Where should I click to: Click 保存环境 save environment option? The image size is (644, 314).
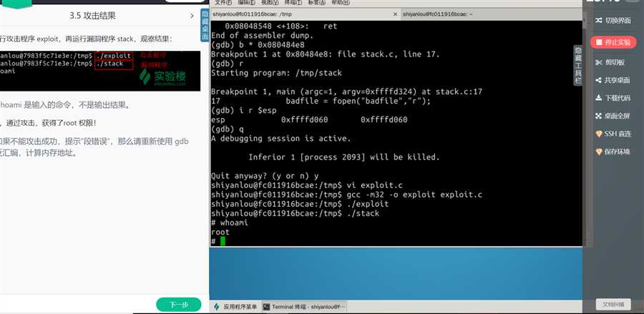coord(613,152)
